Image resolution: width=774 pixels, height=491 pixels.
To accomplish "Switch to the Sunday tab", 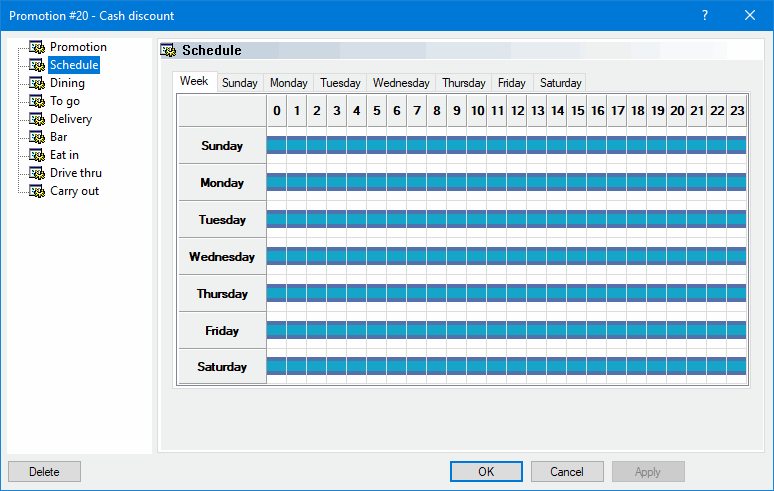I will tap(239, 83).
